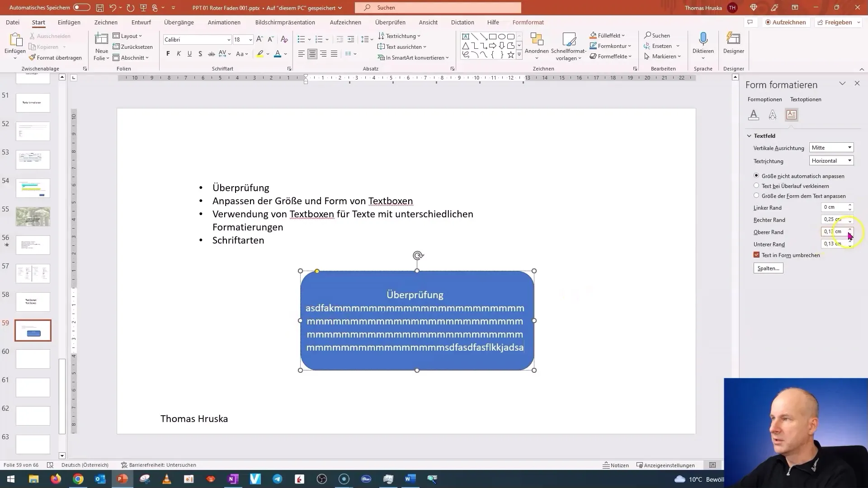The image size is (868, 488).
Task: Decrease font size with small A icon
Action: click(270, 39)
